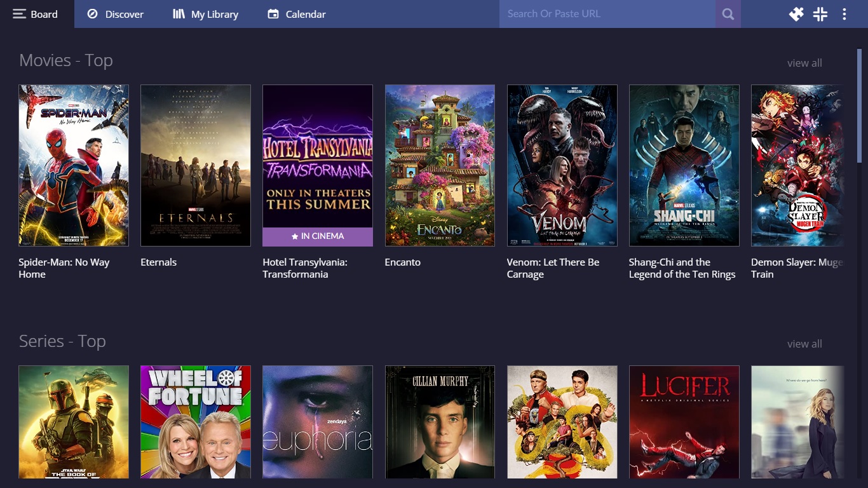Image resolution: width=868 pixels, height=488 pixels.
Task: Select the My Library books icon
Action: [179, 13]
